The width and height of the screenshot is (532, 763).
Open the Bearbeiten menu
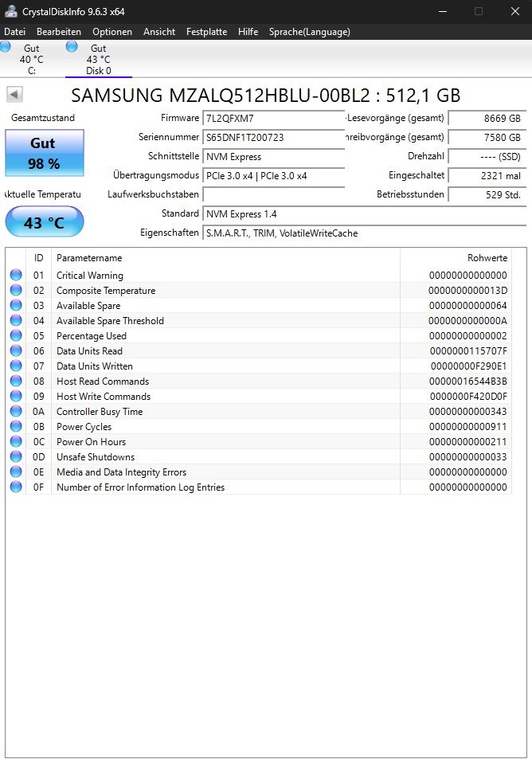(59, 32)
